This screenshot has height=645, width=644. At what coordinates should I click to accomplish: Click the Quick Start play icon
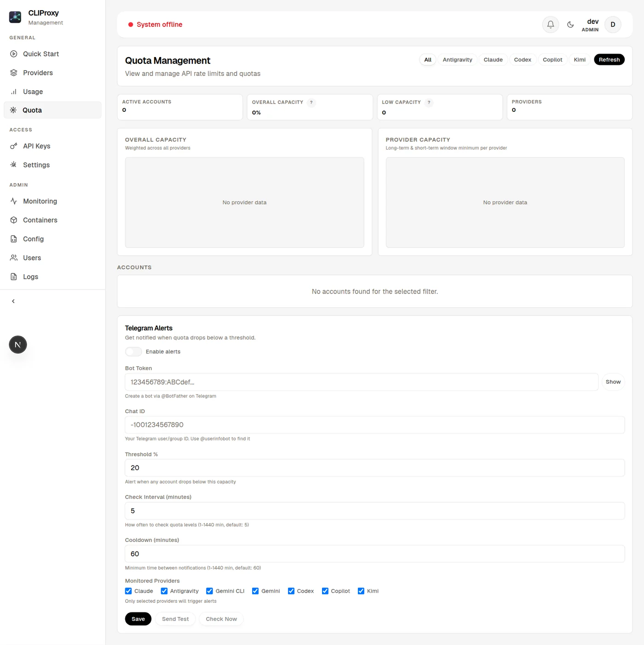point(14,54)
